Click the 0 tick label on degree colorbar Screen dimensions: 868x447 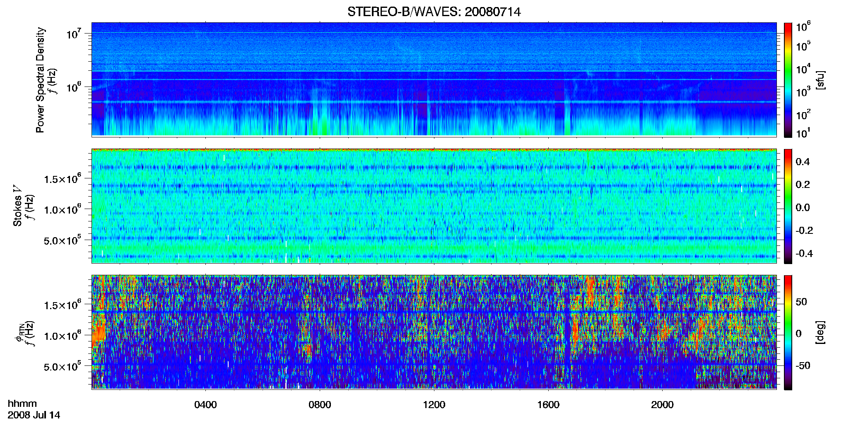tap(799, 334)
